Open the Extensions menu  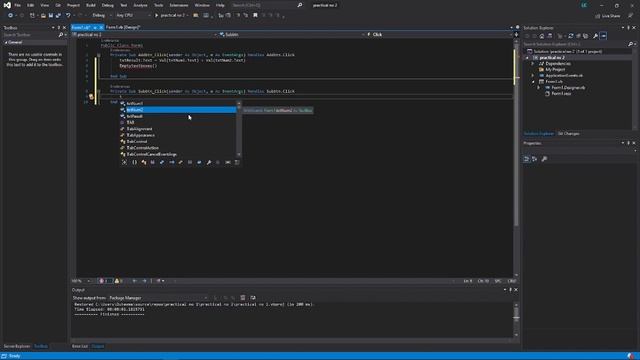[x=179, y=5]
